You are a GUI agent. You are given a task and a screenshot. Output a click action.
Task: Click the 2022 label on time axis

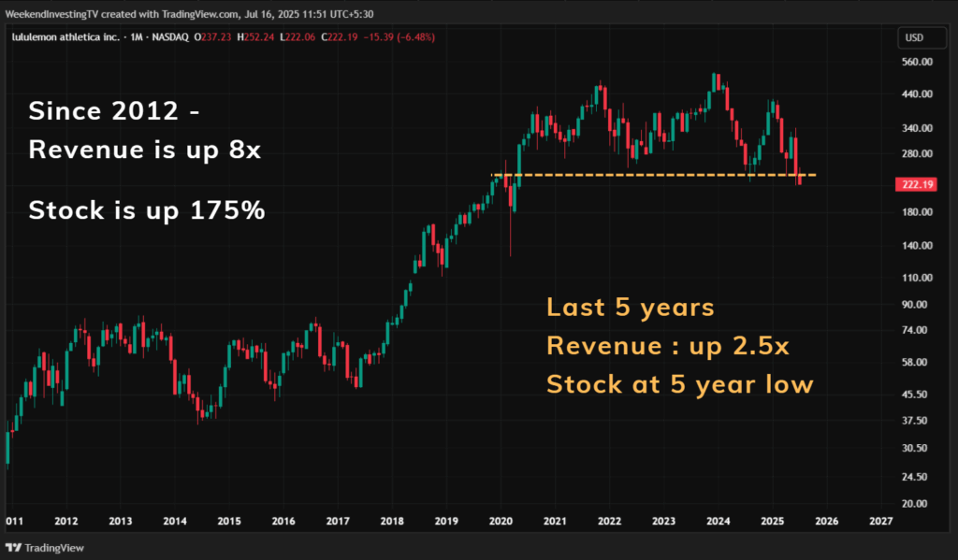click(610, 521)
